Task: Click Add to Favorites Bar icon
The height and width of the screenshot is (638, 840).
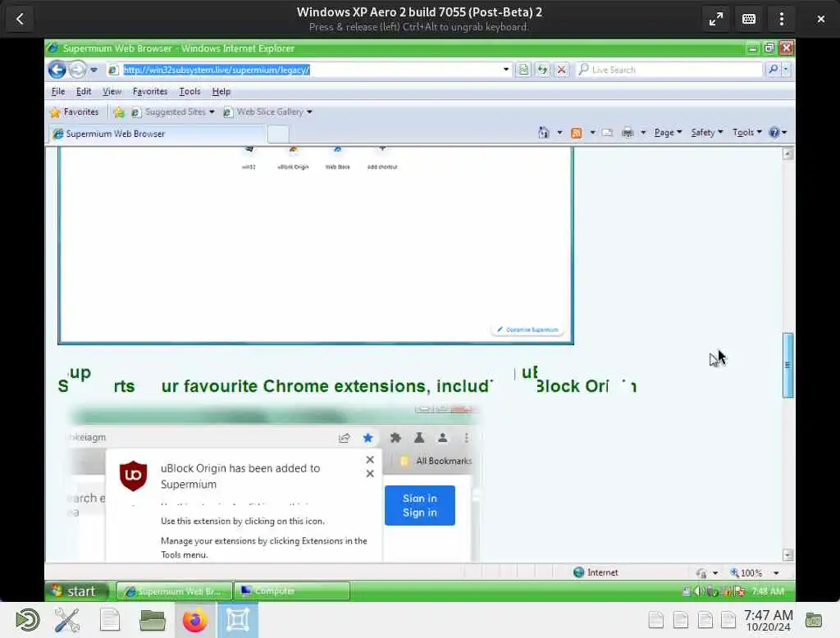Action: pos(119,112)
